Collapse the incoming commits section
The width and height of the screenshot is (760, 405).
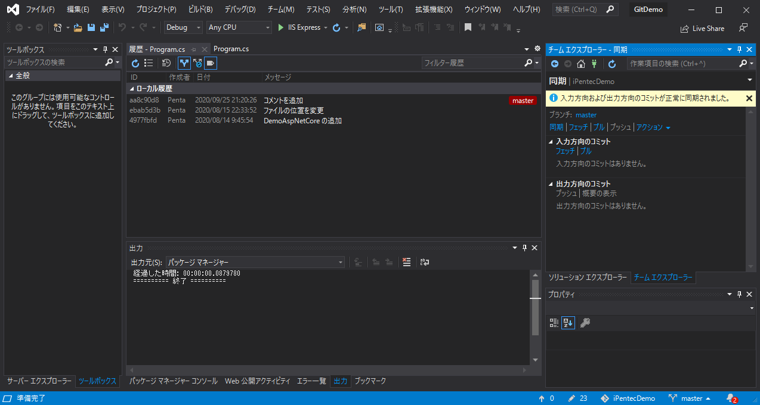pos(551,142)
